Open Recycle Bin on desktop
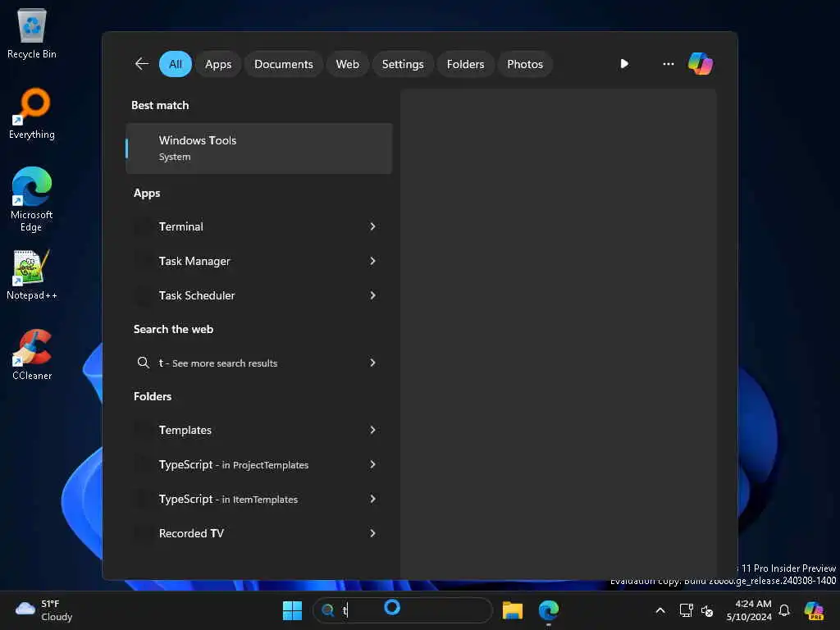The height and width of the screenshot is (630, 840). click(x=32, y=33)
